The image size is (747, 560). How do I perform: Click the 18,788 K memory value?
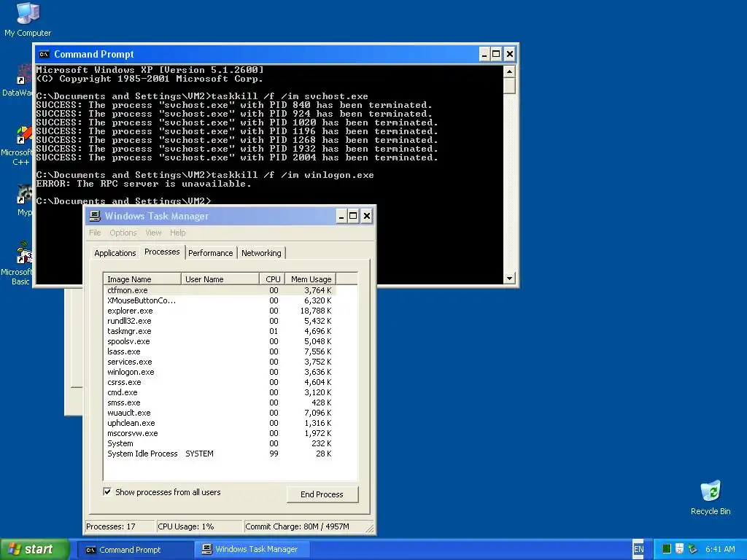316,311
